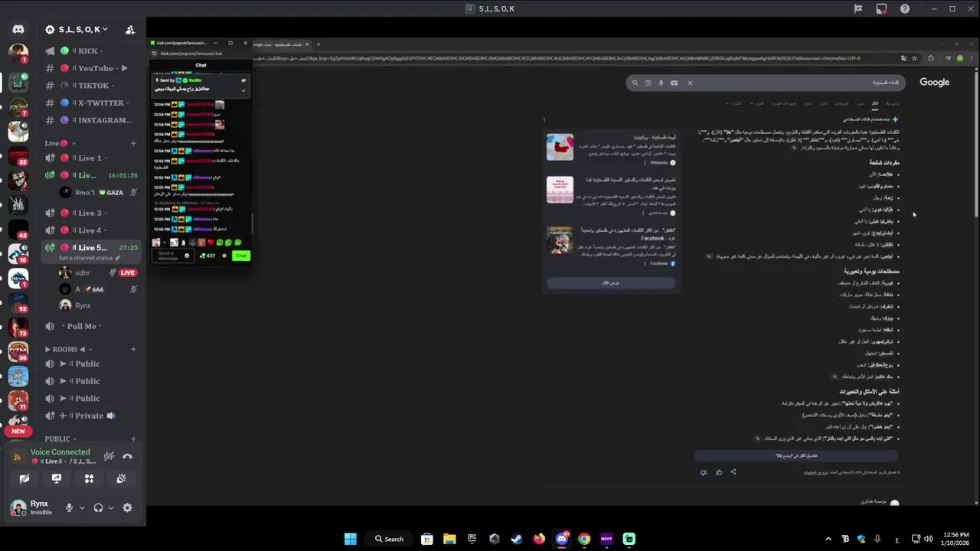
Task: Join the Live 3 voice channel
Action: (x=92, y=213)
